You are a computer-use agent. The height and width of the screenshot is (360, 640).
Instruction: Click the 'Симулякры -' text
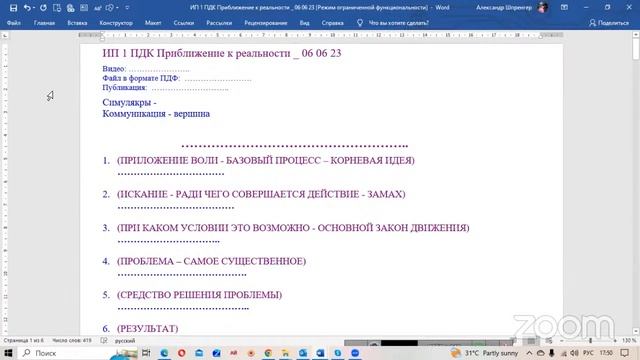(x=129, y=102)
